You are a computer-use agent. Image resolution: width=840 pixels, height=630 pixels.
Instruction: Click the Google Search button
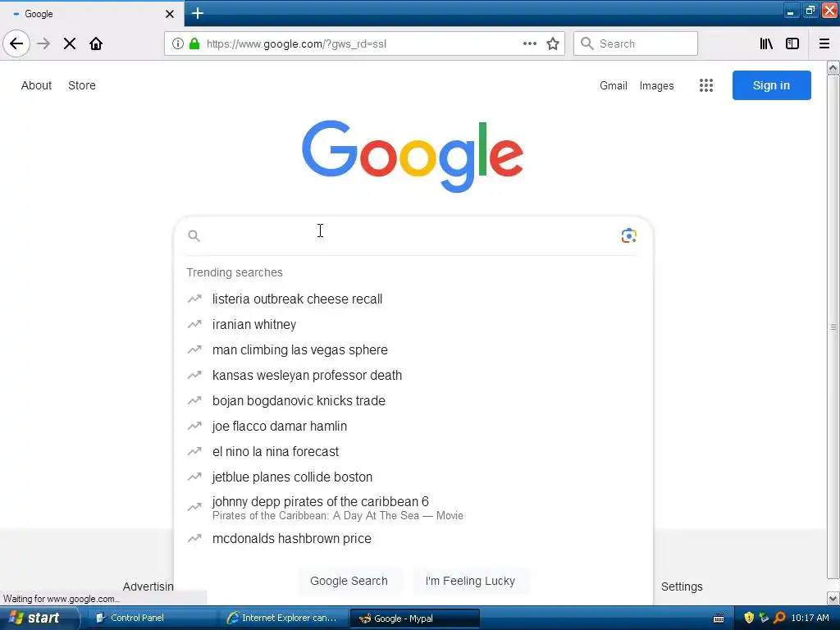pos(349,581)
